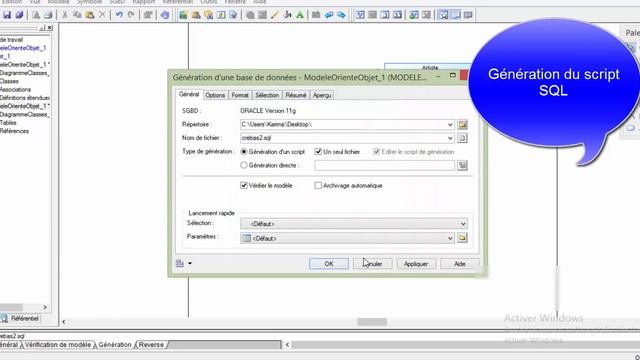The width and height of the screenshot is (640, 360).
Task: Switch to the Génération output tab
Action: pyautogui.click(x=115, y=345)
